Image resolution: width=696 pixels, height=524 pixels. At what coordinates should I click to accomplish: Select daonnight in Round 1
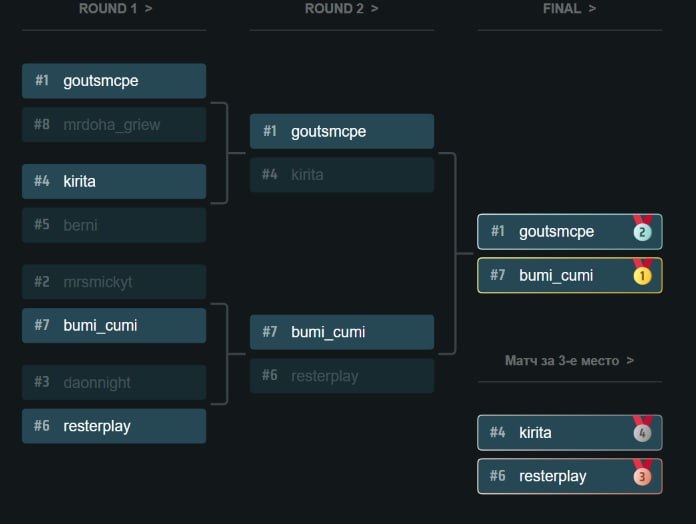click(x=114, y=382)
